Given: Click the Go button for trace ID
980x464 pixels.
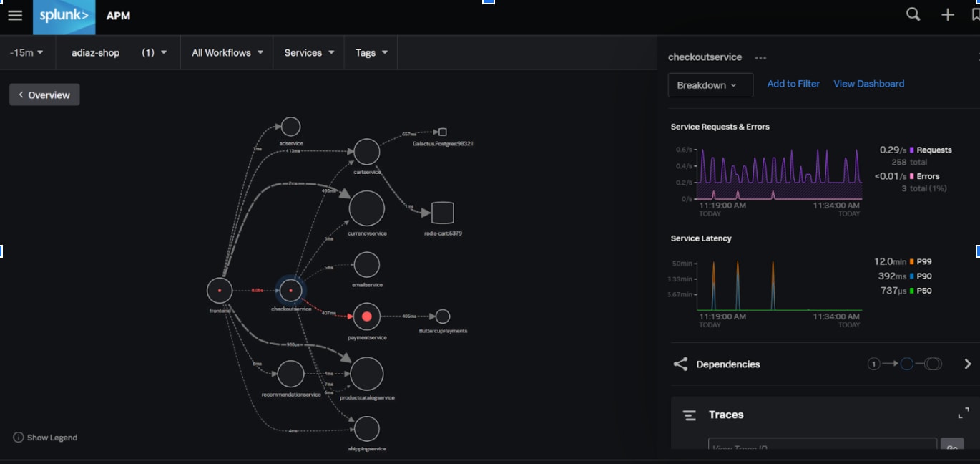Looking at the screenshot, I should tap(952, 444).
